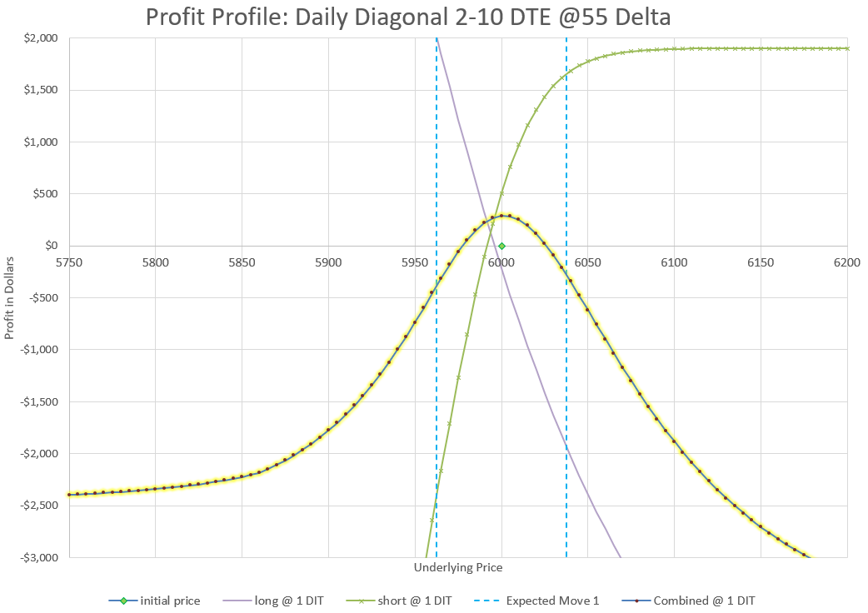Click the $0 y-axis label

[51, 246]
